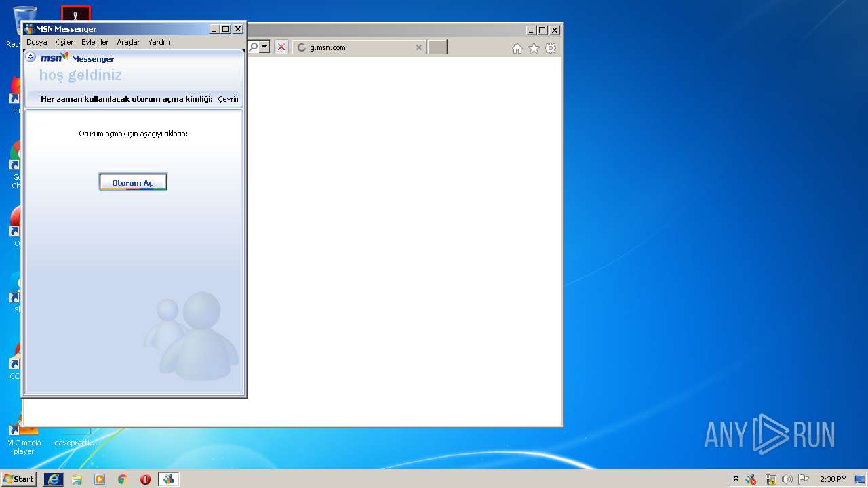The width and height of the screenshot is (868, 488).
Task: Maximize the Internet Explorer window
Action: pos(542,30)
